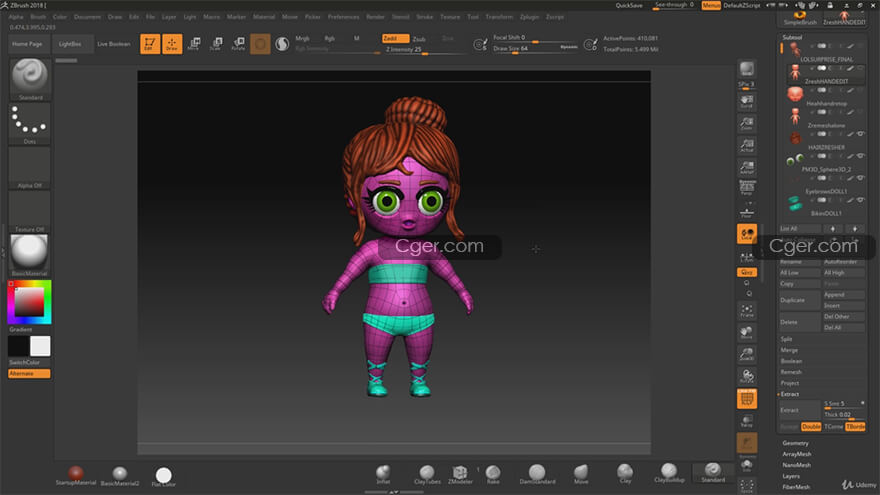880x495 pixels.
Task: Expand the Merge section
Action: point(789,350)
